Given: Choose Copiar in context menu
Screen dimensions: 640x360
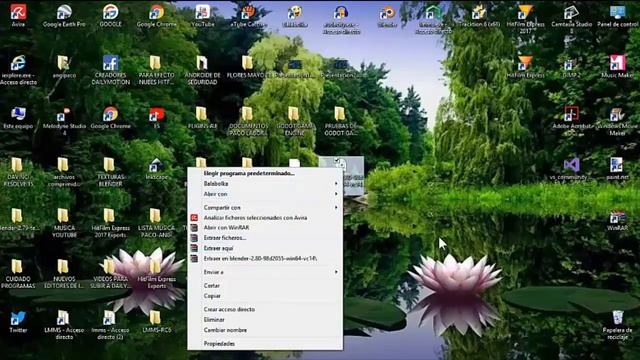Looking at the screenshot, I should point(265,296).
